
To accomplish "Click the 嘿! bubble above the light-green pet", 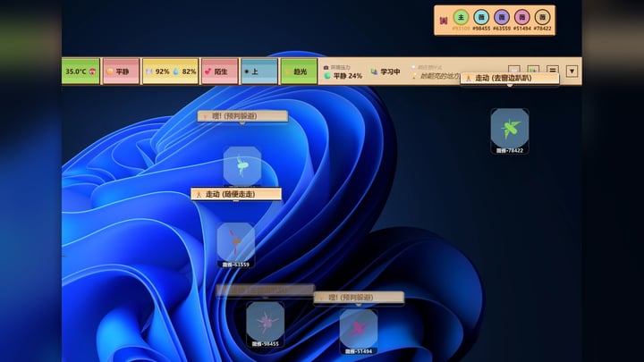I will coord(242,116).
